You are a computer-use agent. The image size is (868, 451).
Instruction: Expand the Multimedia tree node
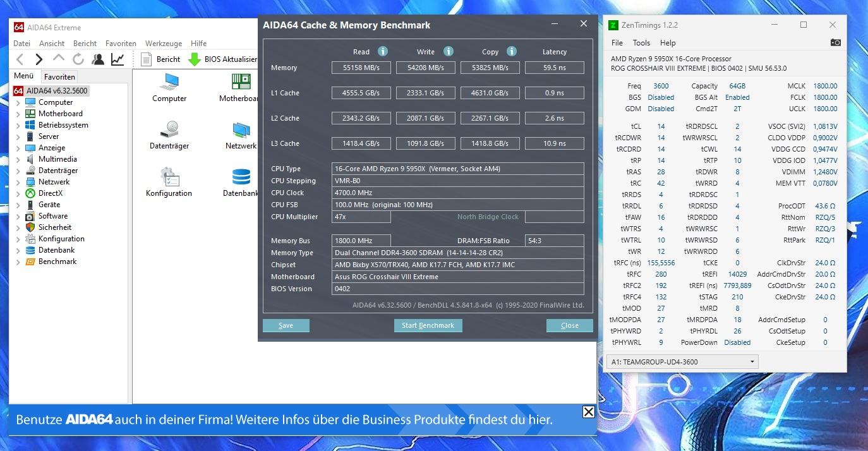[18, 159]
